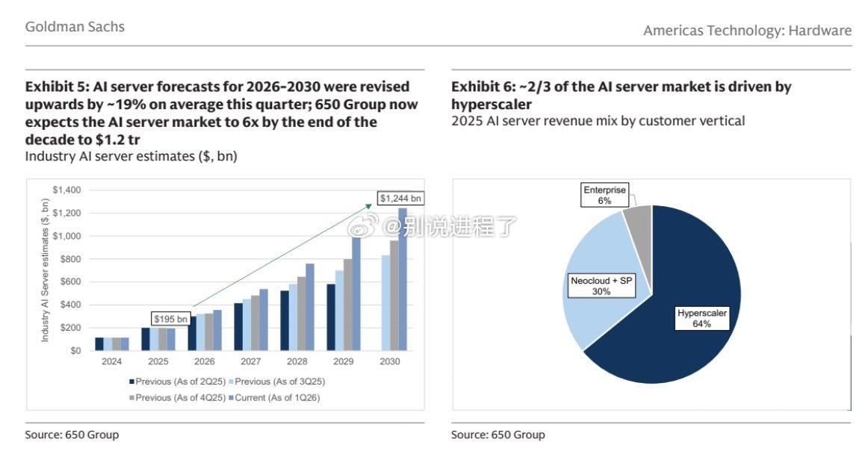Viewport: 868px width, 451px height.
Task: Click the 2024 x-axis label
Action: coord(112,361)
